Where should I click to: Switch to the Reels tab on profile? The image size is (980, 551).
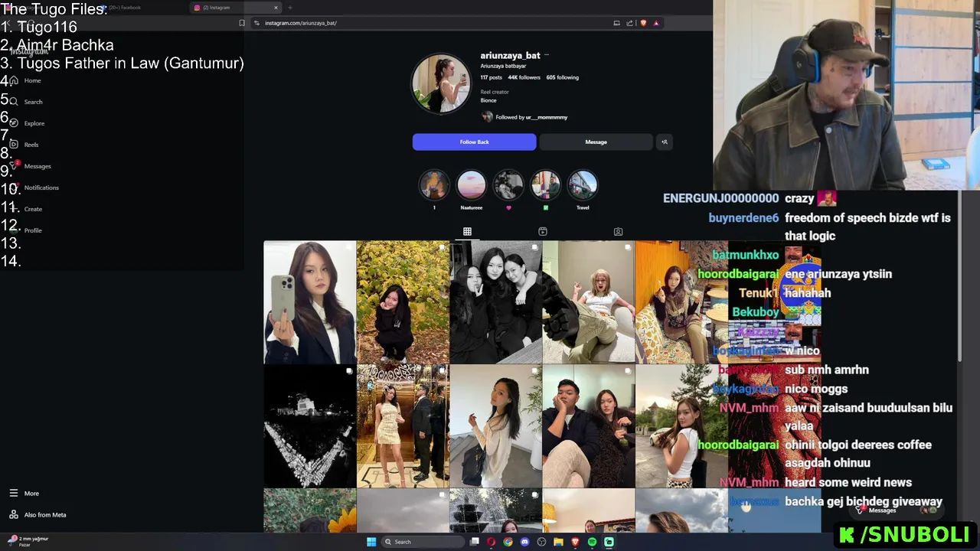543,231
